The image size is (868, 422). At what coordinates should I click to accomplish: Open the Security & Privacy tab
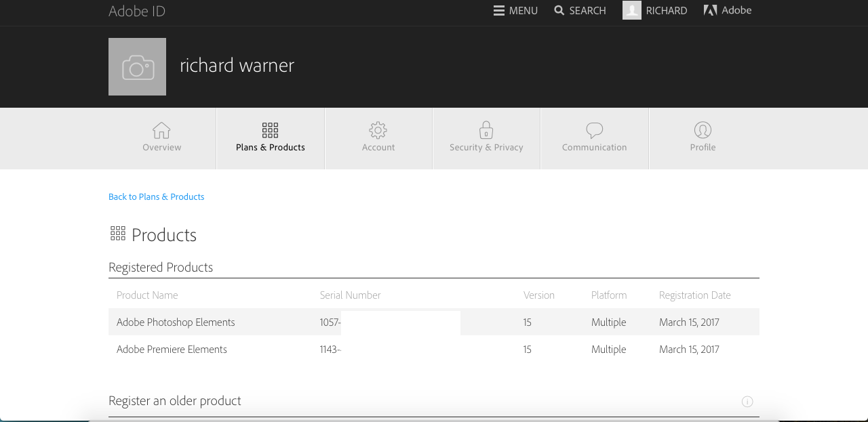[486, 138]
